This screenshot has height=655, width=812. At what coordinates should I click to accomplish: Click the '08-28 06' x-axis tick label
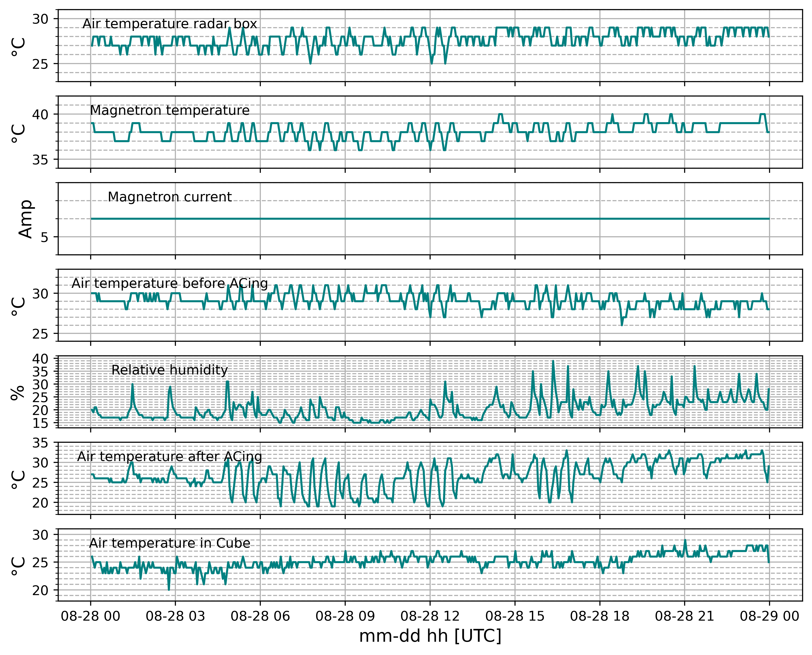click(x=260, y=616)
